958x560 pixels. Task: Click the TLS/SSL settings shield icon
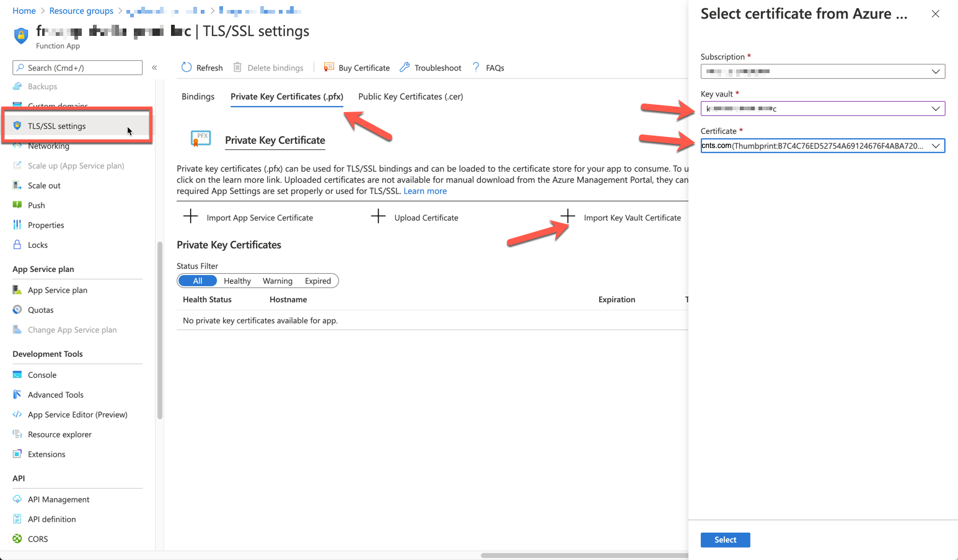tap(17, 126)
